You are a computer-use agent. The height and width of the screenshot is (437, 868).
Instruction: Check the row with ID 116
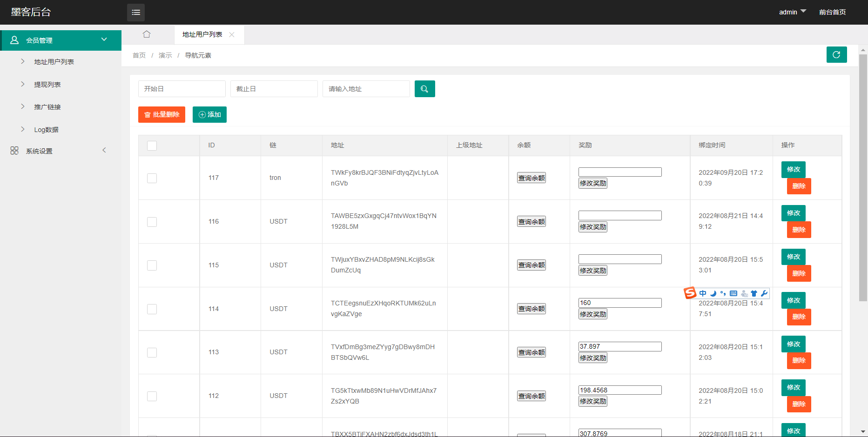point(152,222)
